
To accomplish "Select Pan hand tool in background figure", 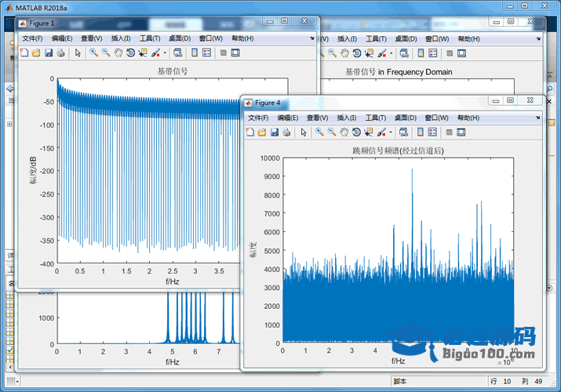I will pyautogui.click(x=344, y=53).
